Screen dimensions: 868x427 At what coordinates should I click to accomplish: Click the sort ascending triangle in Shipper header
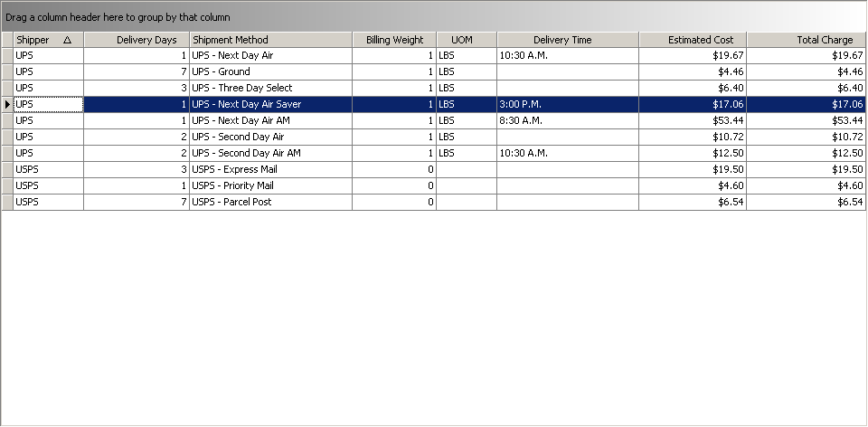click(x=68, y=40)
